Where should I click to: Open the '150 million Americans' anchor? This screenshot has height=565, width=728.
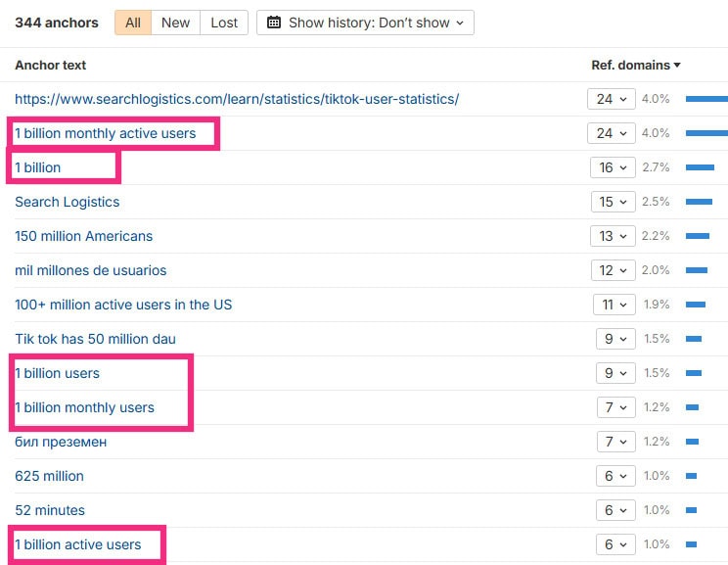[x=83, y=236]
